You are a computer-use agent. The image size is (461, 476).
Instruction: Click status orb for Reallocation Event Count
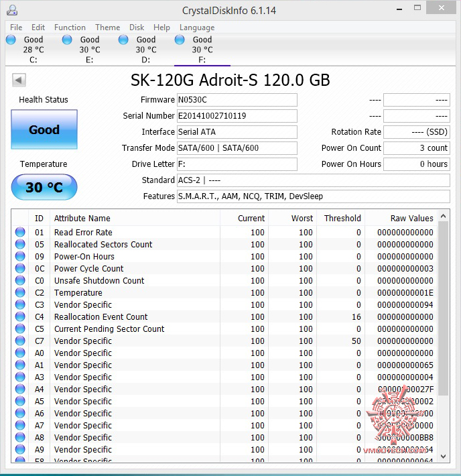tap(20, 316)
